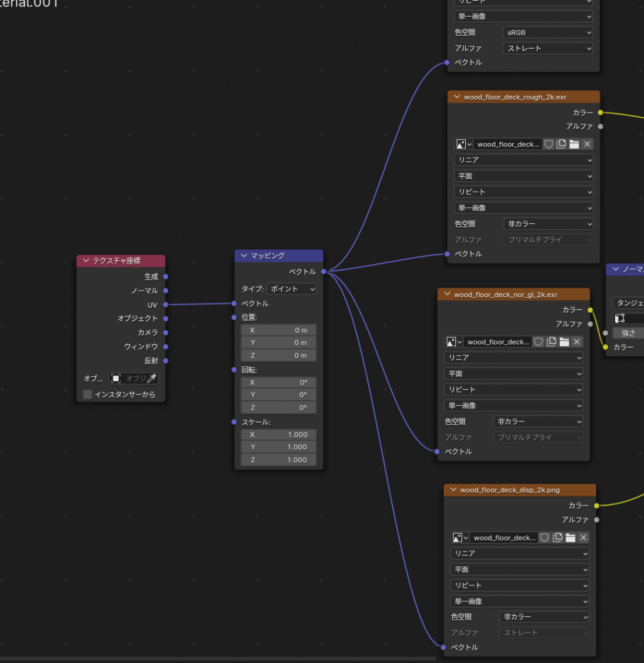Enable the インスタンサーから checkbox
The image size is (644, 663).
87,394
